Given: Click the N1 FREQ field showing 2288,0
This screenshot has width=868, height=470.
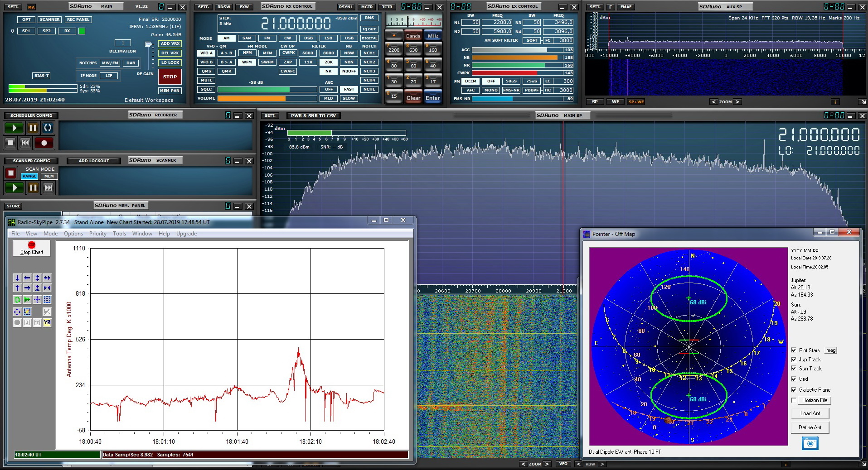Looking at the screenshot, I should [x=497, y=22].
